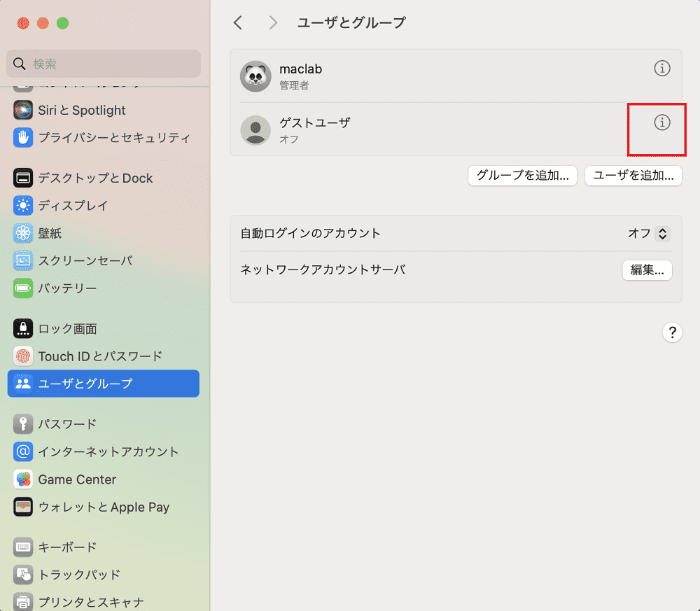Screen dimensions: 700x611
Task: Click the ユーザとグループ people icon
Action: click(x=23, y=384)
